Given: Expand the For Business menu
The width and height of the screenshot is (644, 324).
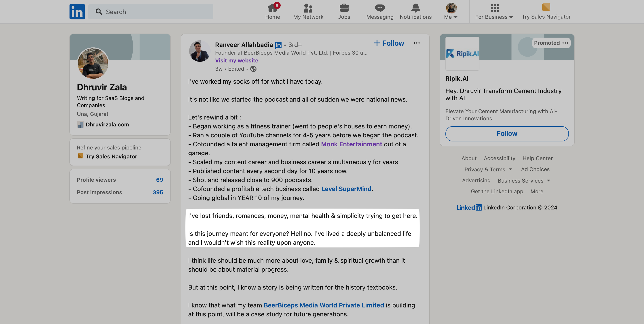Looking at the screenshot, I should click(x=494, y=11).
